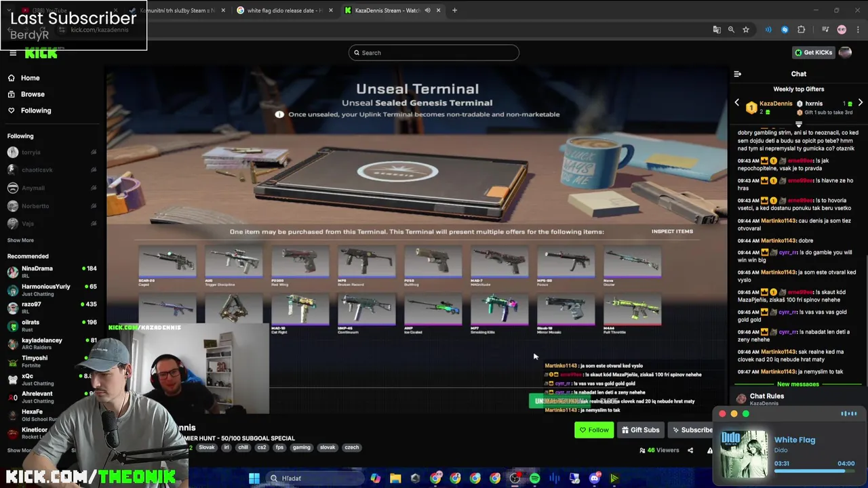
Task: Select AWP Ice Coaled item
Action: tap(433, 313)
